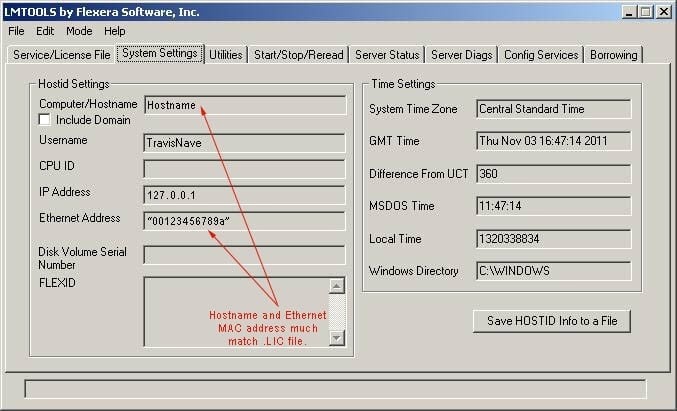Viewport: 677px width, 411px height.
Task: Click the FLEXID label
Action: [57, 283]
